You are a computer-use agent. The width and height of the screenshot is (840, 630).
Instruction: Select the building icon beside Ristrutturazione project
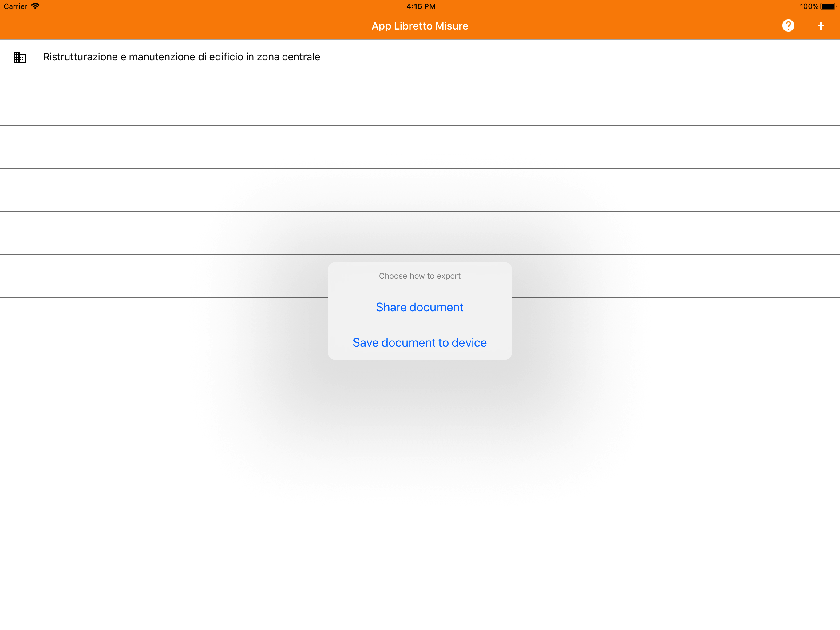pyautogui.click(x=19, y=57)
